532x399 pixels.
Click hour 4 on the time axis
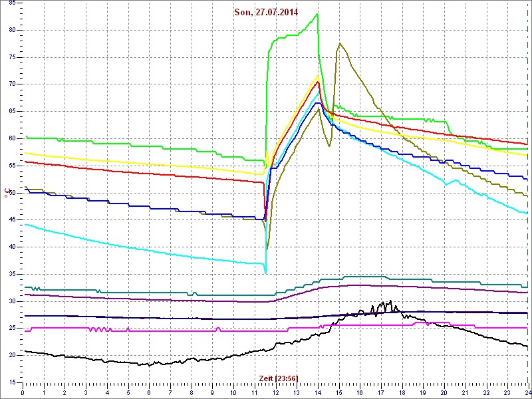click(x=107, y=392)
